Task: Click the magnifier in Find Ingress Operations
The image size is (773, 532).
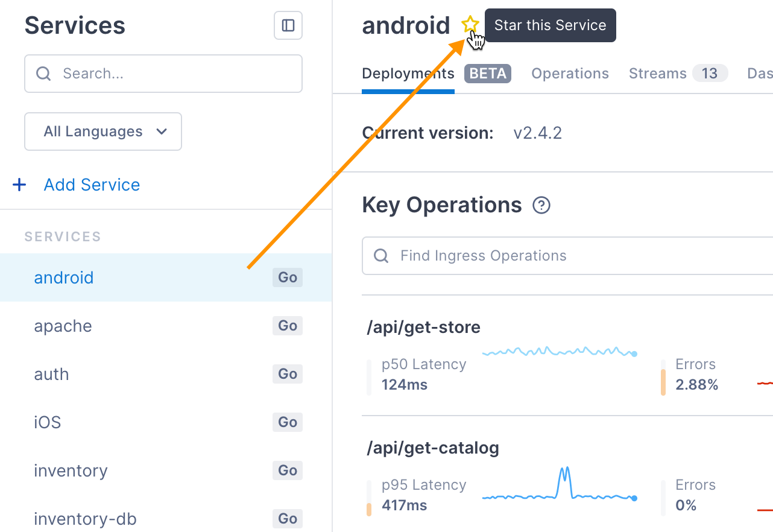Action: click(381, 256)
